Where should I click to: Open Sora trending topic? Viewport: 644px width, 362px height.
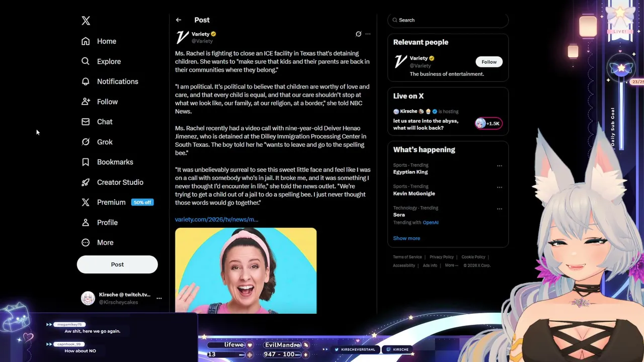[x=399, y=215]
